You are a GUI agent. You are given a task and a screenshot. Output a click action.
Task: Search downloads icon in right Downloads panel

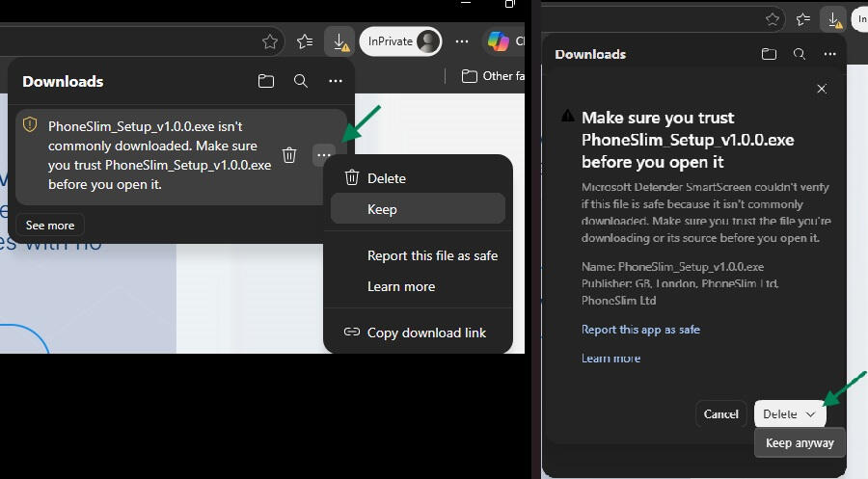(800, 54)
